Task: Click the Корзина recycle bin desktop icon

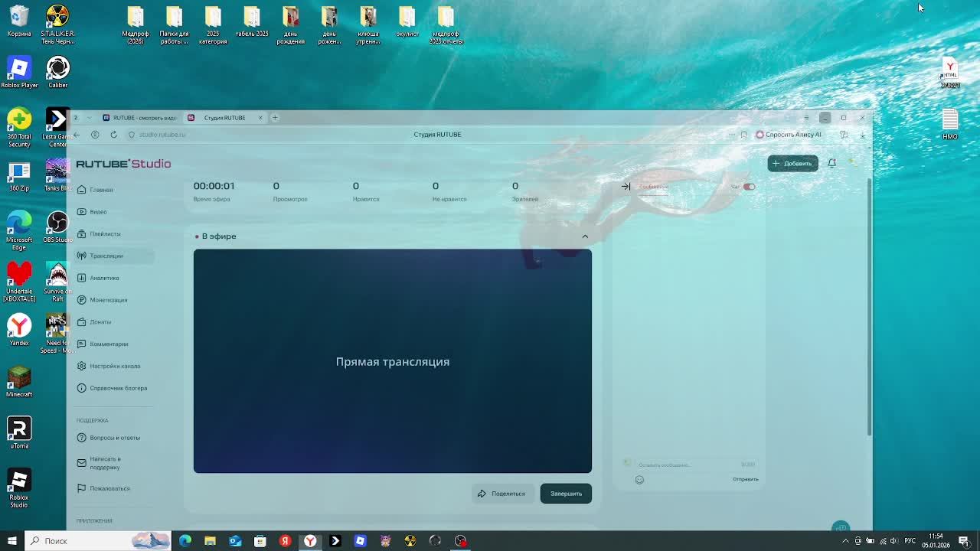Action: point(19,21)
